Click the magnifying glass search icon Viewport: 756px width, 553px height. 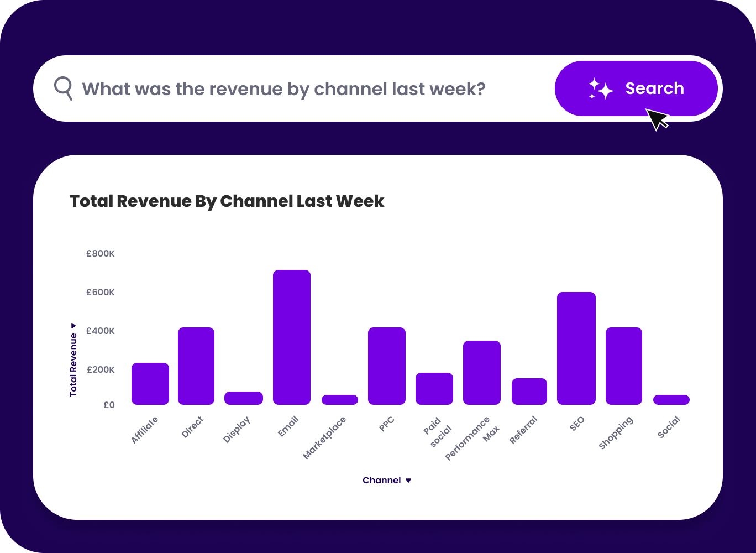click(x=64, y=88)
